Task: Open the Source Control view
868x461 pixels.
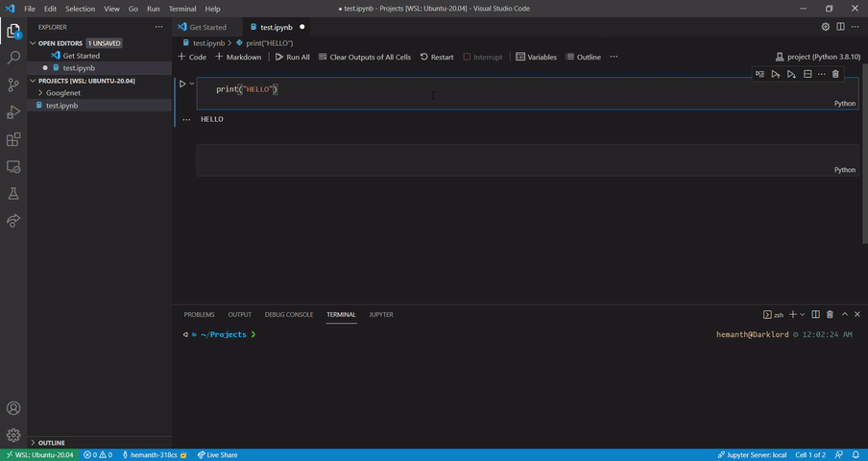Action: tap(13, 85)
